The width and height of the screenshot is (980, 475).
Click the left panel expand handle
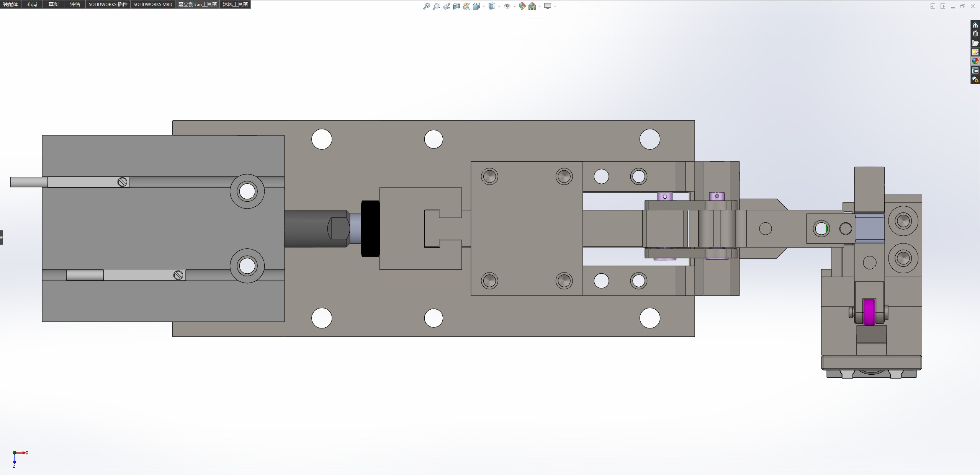[2, 237]
